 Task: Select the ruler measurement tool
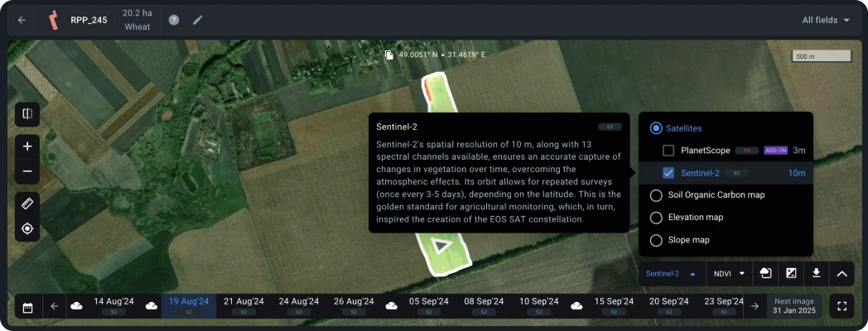click(x=27, y=204)
